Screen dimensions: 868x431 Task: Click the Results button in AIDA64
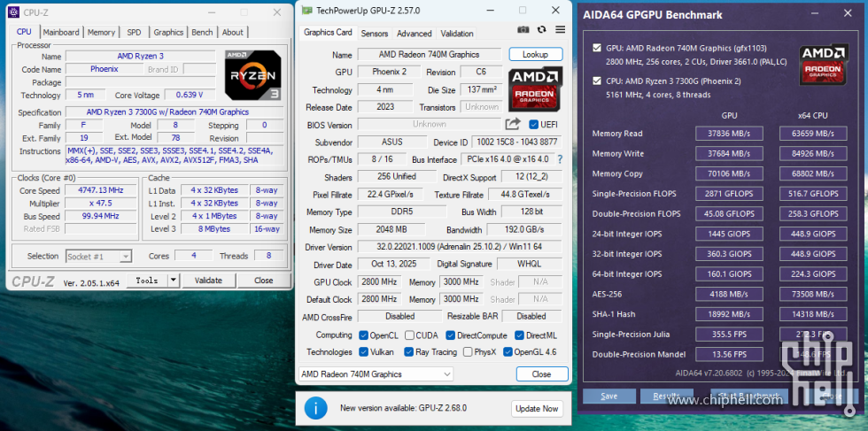click(x=666, y=396)
